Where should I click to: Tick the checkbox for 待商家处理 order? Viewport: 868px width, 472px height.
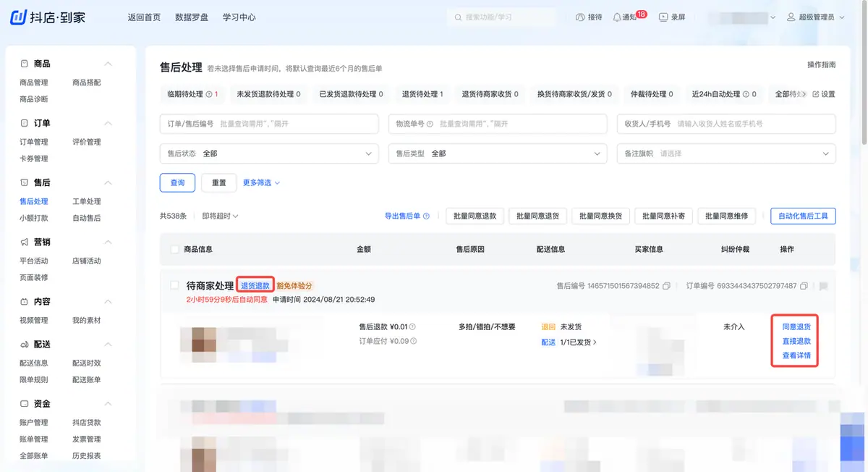[x=174, y=285]
